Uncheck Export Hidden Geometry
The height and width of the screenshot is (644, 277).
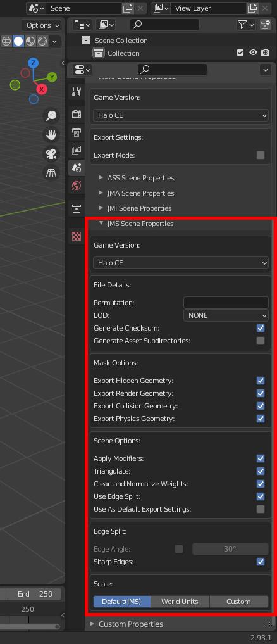261,381
